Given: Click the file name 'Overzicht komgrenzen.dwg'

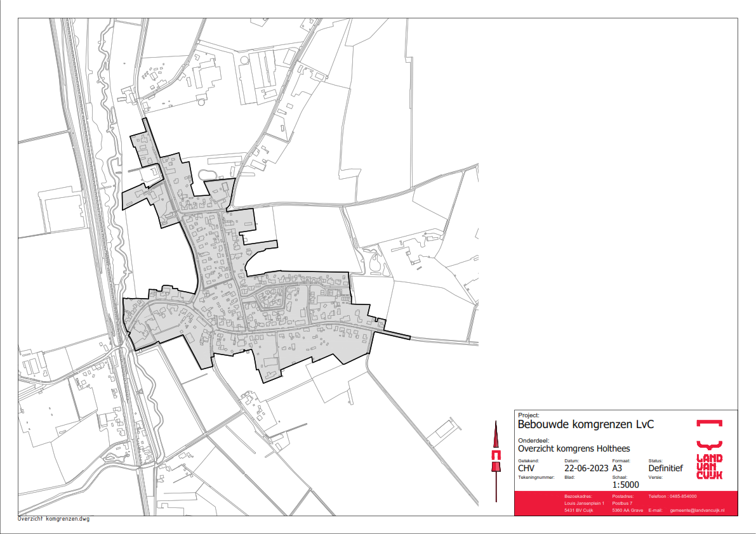Looking at the screenshot, I should tap(54, 519).
